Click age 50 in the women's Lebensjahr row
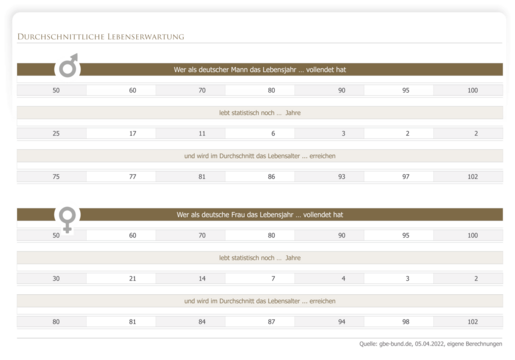The height and width of the screenshot is (360, 515). point(56,235)
